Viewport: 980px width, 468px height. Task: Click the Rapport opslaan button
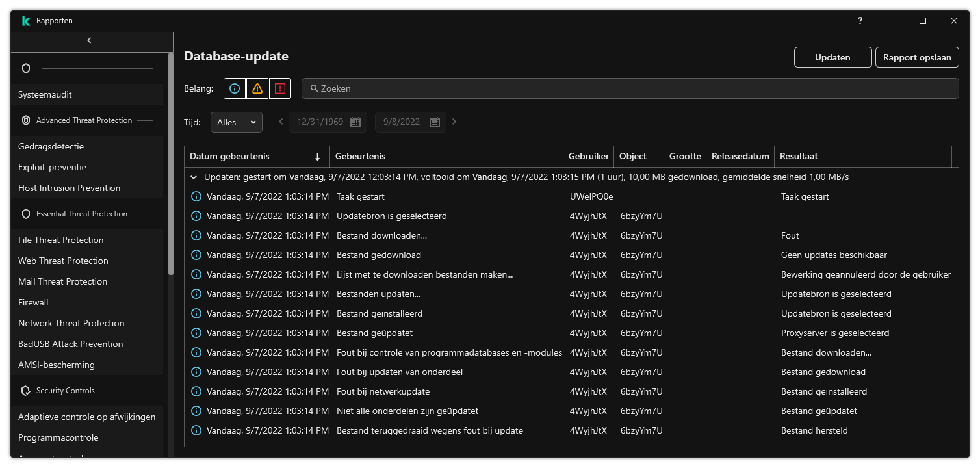[x=917, y=57]
